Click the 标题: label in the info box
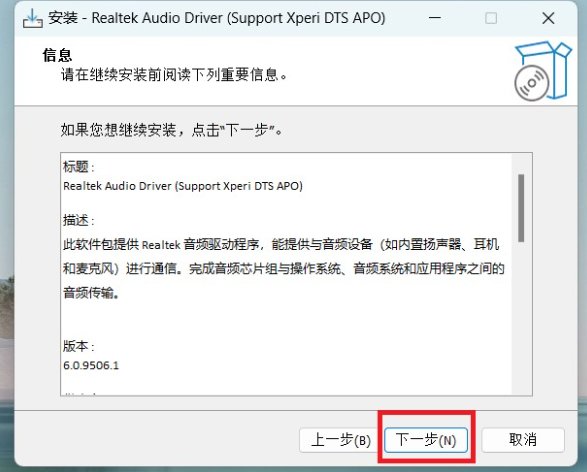The image size is (587, 472). 79,167
